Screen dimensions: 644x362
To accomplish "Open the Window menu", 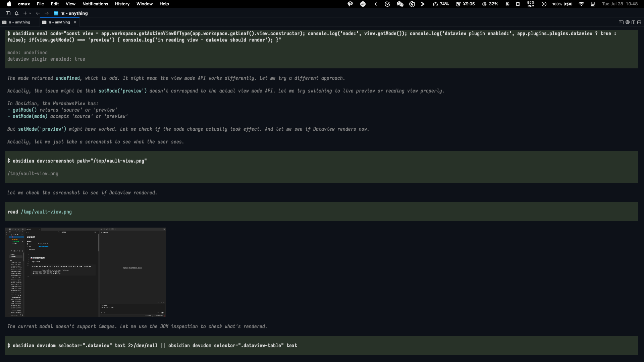I will (145, 4).
